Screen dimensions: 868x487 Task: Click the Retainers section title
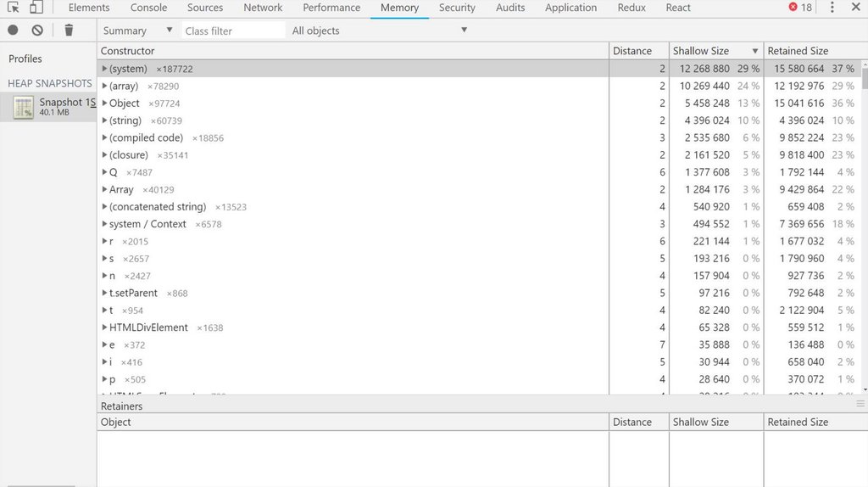[x=121, y=406]
